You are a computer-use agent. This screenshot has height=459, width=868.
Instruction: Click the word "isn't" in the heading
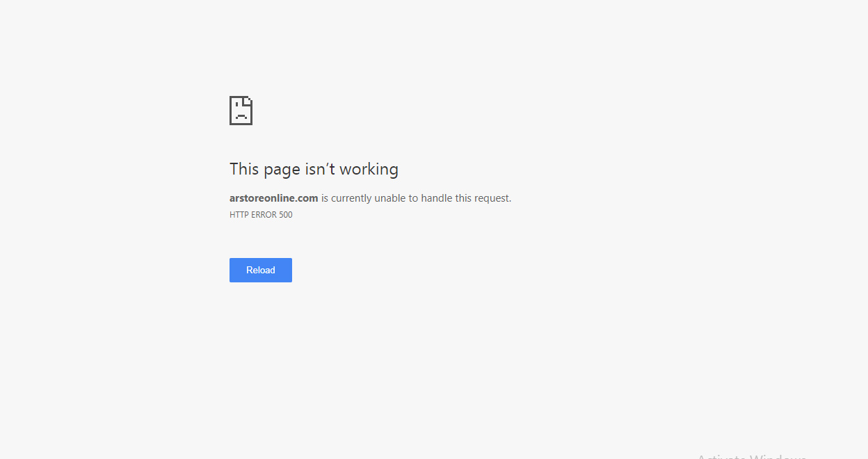coord(320,169)
